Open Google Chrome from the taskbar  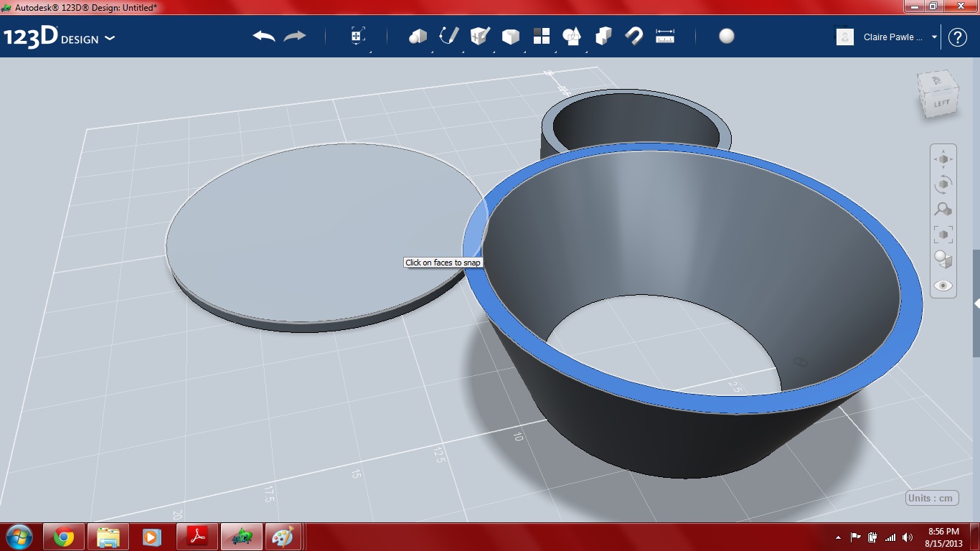[64, 537]
